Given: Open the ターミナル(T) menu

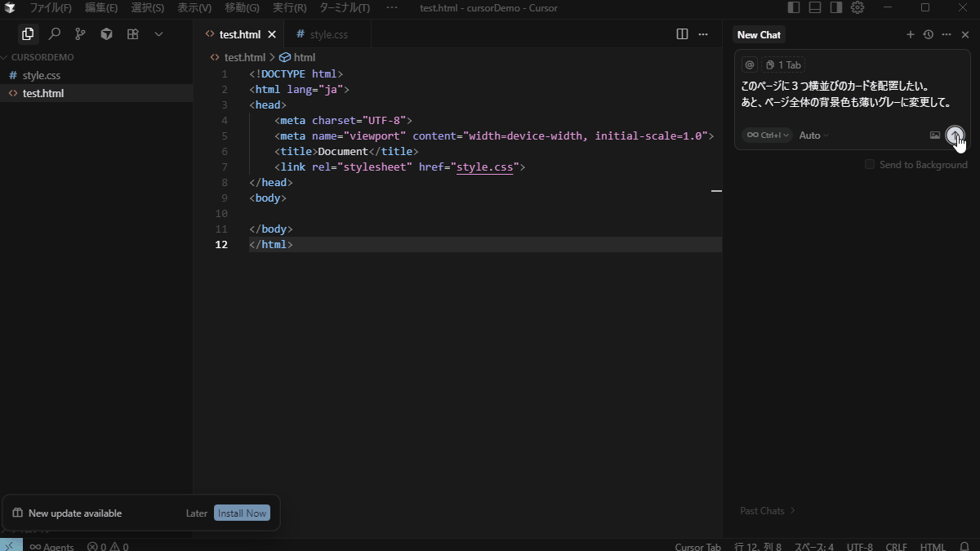Looking at the screenshot, I should click(x=344, y=7).
